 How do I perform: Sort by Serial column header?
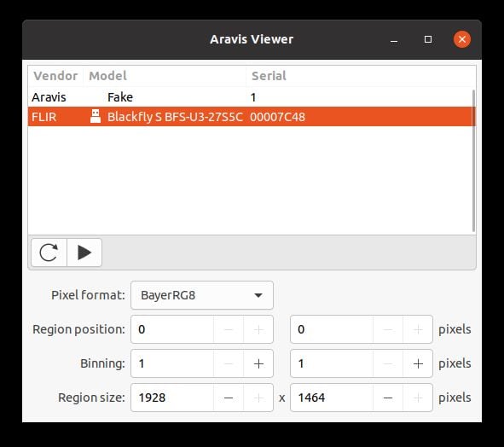tap(361, 76)
